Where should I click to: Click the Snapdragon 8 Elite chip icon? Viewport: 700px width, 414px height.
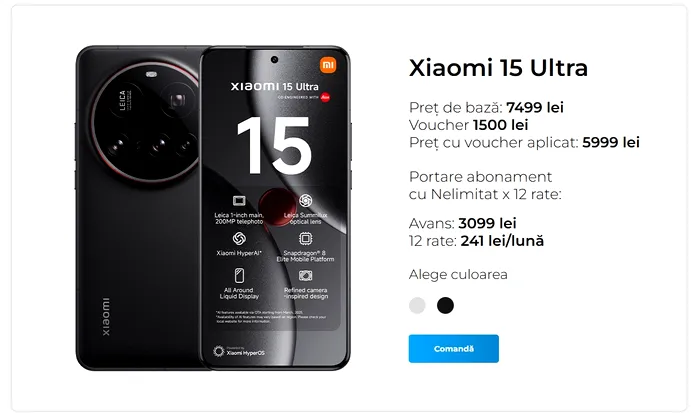(305, 238)
